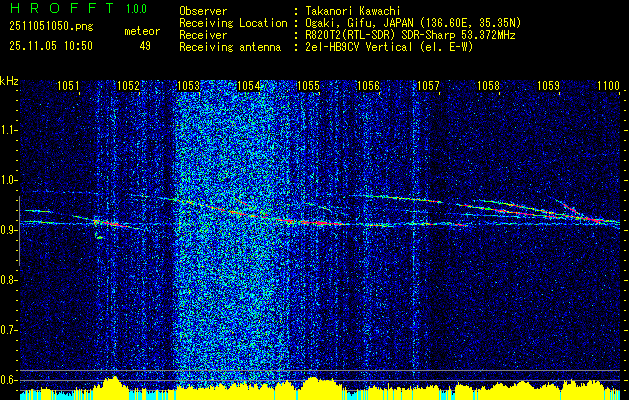Click the meteor label

(x=142, y=31)
